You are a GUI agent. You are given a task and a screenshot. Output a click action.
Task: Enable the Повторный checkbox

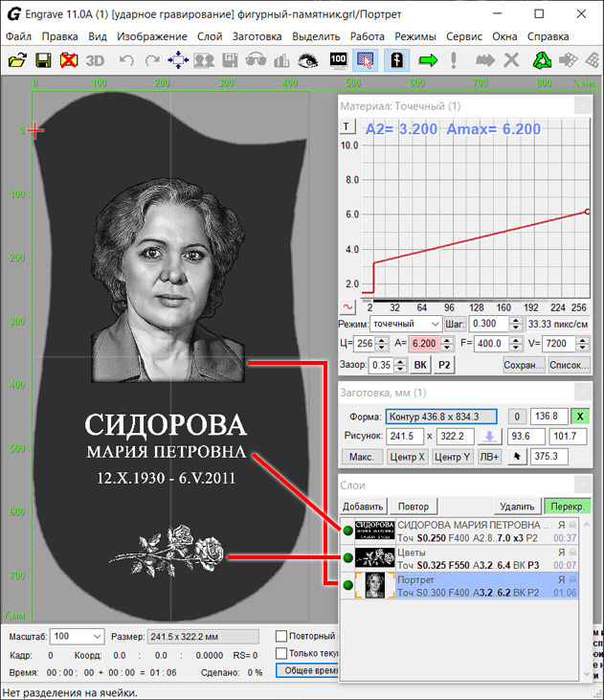click(x=281, y=636)
